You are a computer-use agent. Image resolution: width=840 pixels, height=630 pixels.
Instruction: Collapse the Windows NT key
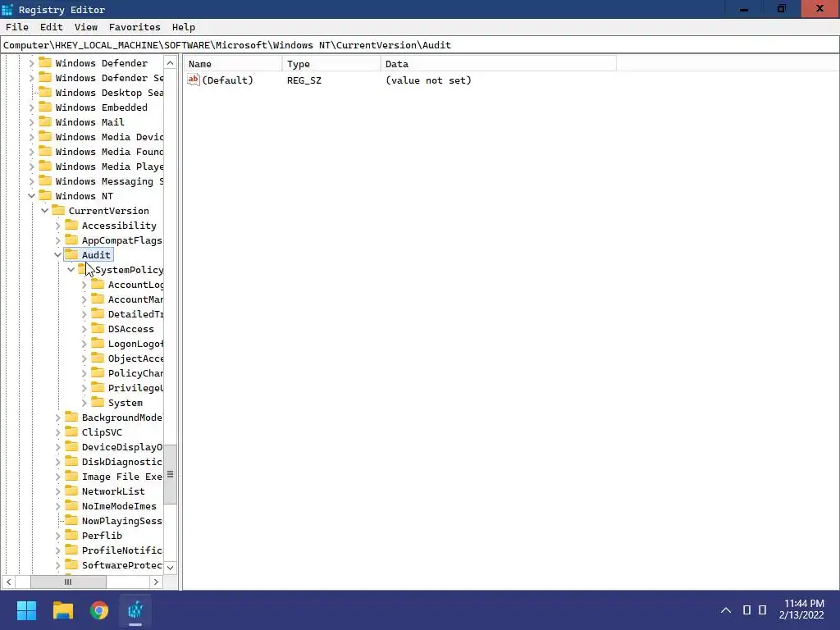pyautogui.click(x=32, y=196)
